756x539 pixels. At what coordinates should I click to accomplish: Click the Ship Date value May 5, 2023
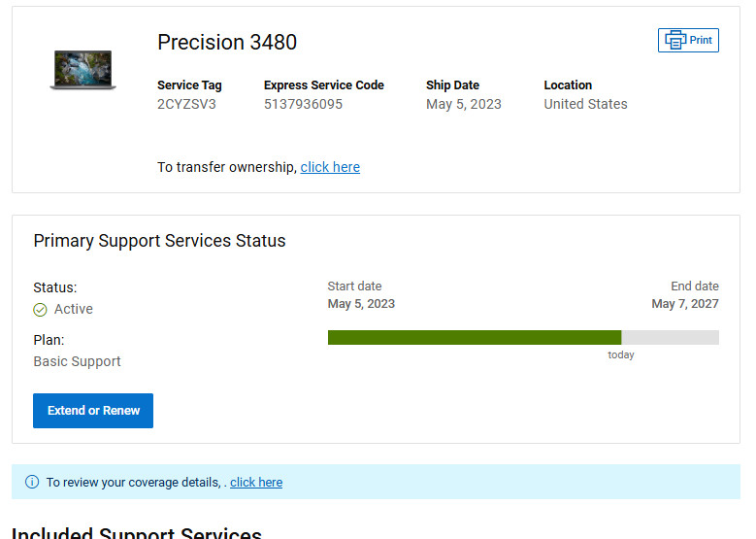(x=464, y=104)
